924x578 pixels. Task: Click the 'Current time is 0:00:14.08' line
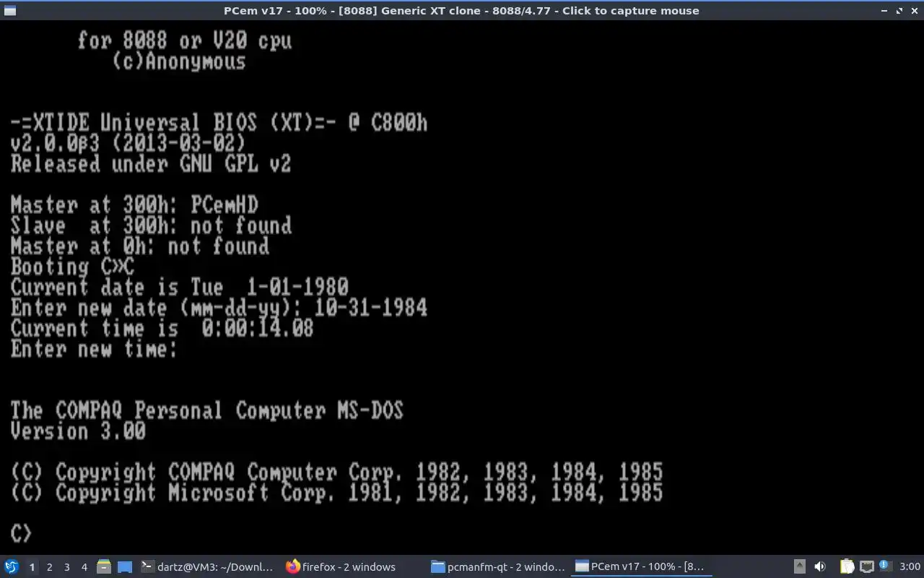tap(162, 329)
